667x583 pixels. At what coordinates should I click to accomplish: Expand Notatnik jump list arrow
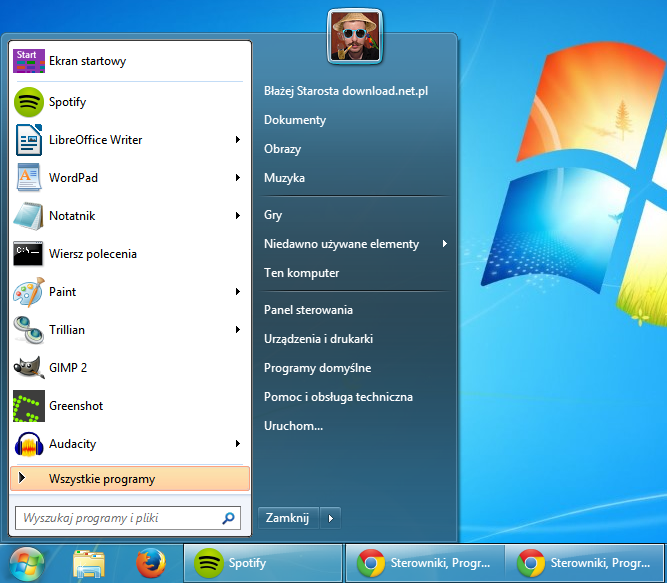[x=238, y=216]
